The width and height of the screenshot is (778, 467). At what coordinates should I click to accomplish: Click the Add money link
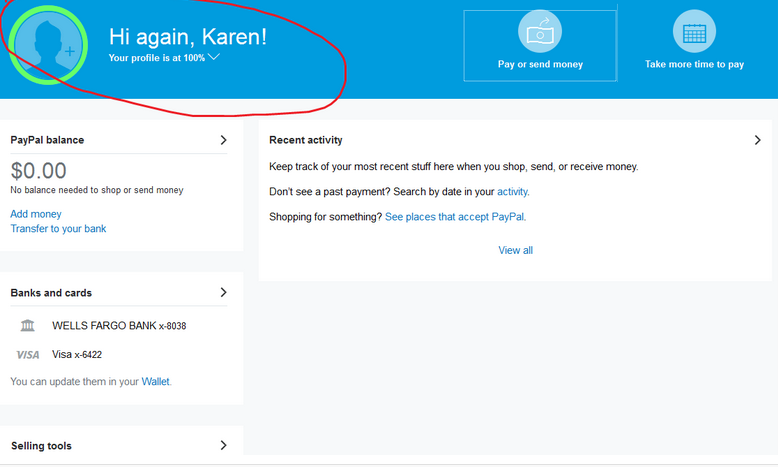pos(36,214)
